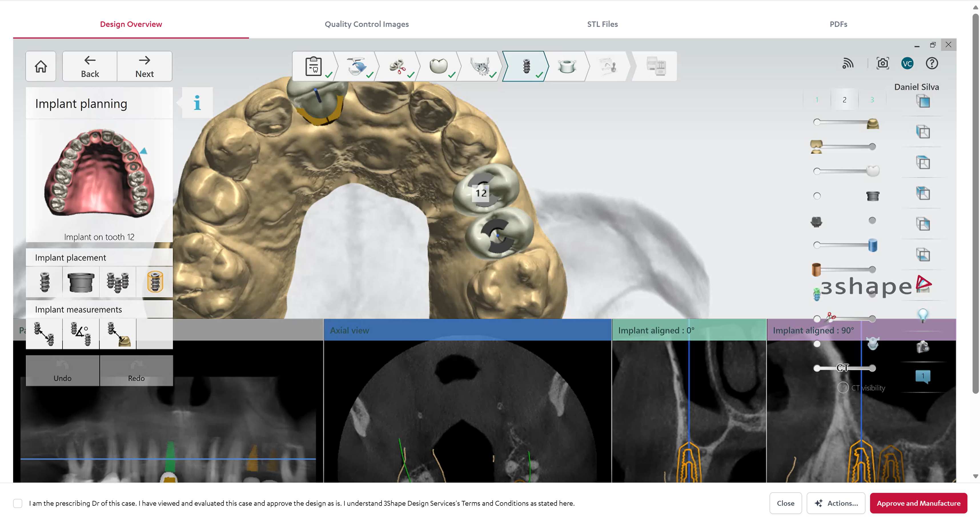The height and width of the screenshot is (520, 980).
Task: Open the crown design workflow step
Action: pos(438,66)
